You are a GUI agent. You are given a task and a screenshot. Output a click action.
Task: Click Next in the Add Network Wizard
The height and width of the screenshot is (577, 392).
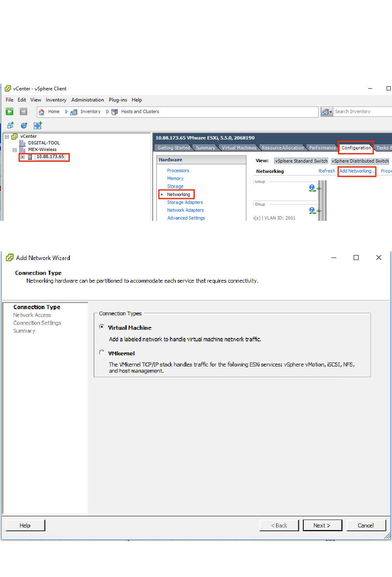[x=322, y=525]
